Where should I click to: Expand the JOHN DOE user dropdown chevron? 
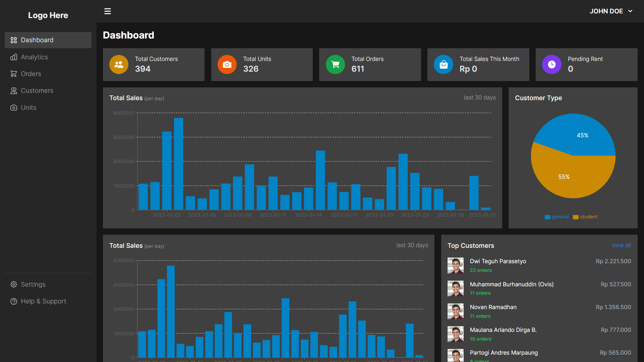[630, 11]
